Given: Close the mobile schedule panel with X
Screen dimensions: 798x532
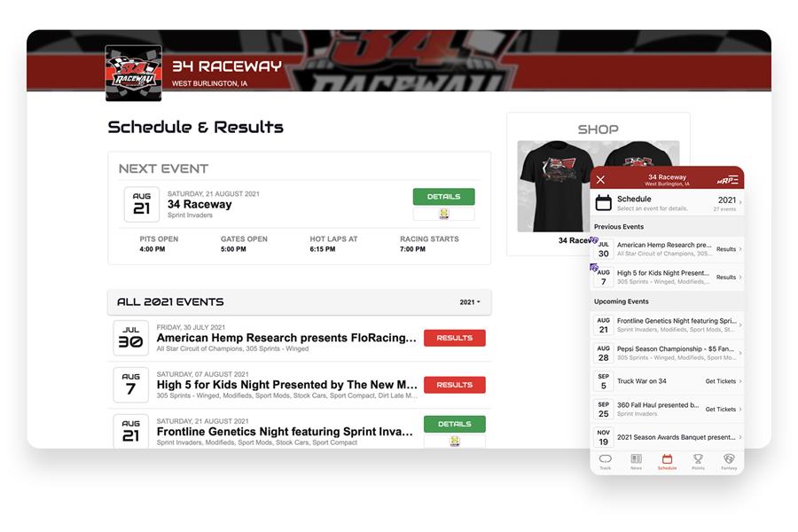Looking at the screenshot, I should pyautogui.click(x=600, y=180).
